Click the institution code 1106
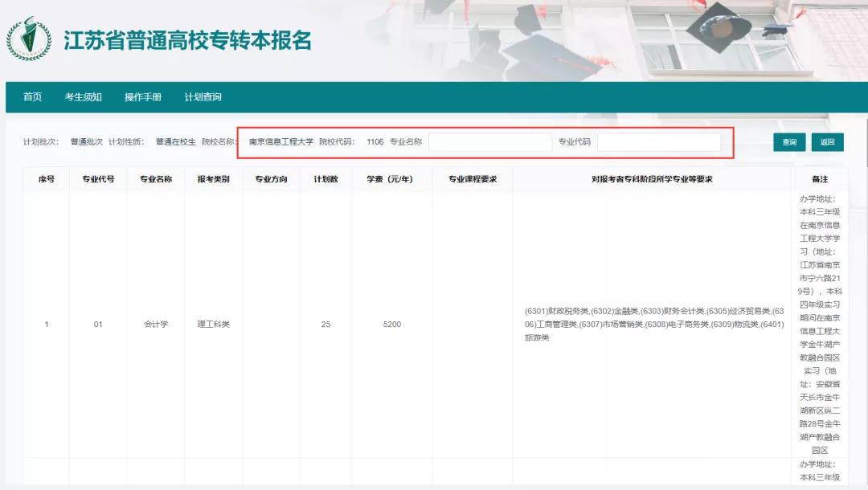Image resolution: width=868 pixels, height=490 pixels. tap(375, 141)
